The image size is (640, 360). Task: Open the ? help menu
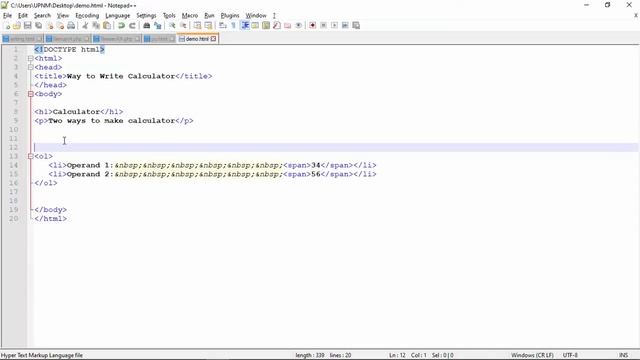[274, 16]
